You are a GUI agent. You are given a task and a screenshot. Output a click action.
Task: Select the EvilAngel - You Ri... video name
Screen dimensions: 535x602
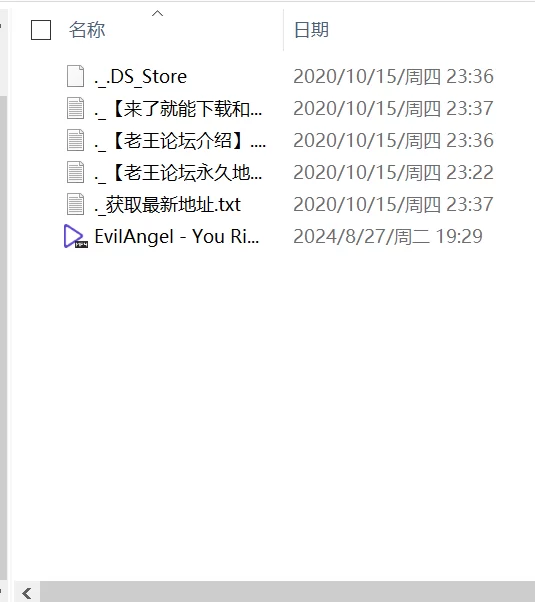click(177, 236)
